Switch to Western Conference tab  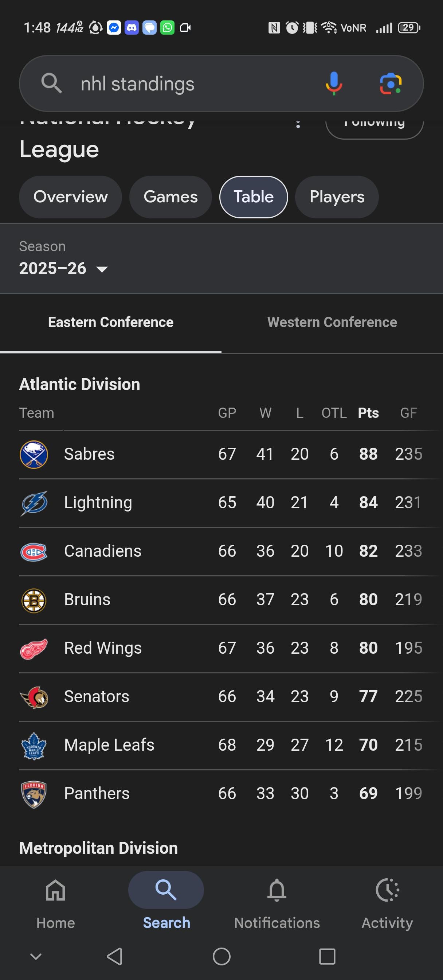click(332, 322)
